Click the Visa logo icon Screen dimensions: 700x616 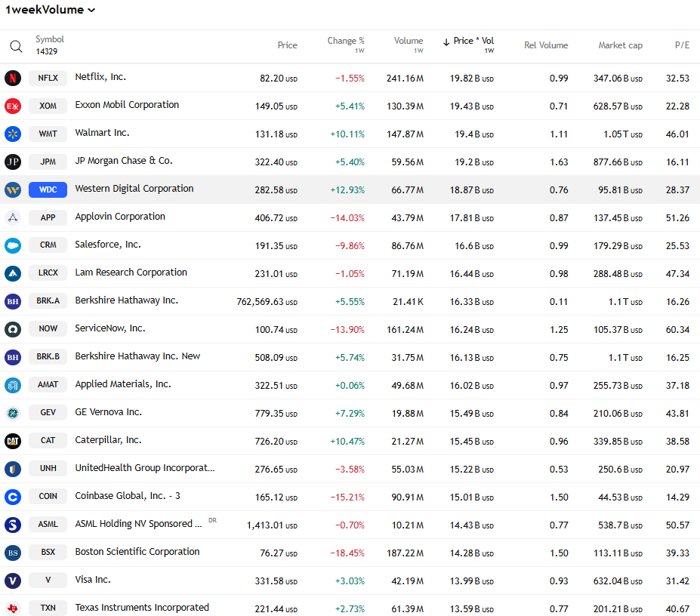[13, 581]
